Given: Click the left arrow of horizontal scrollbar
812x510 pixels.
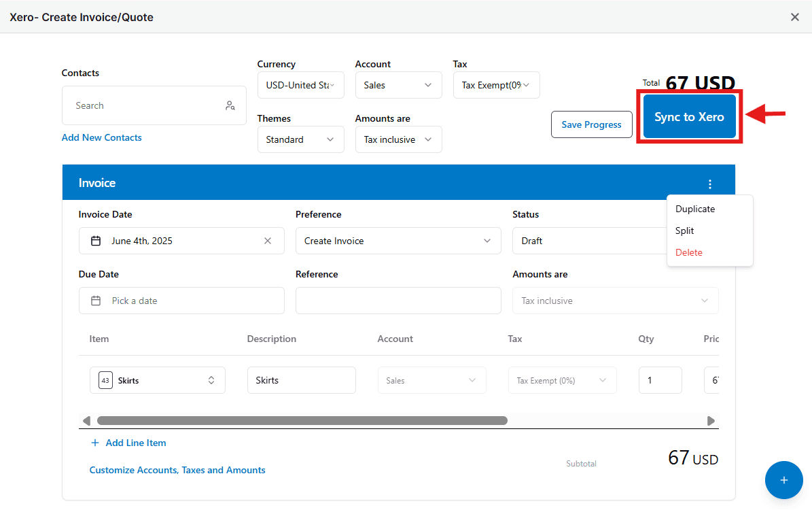Looking at the screenshot, I should pos(86,421).
